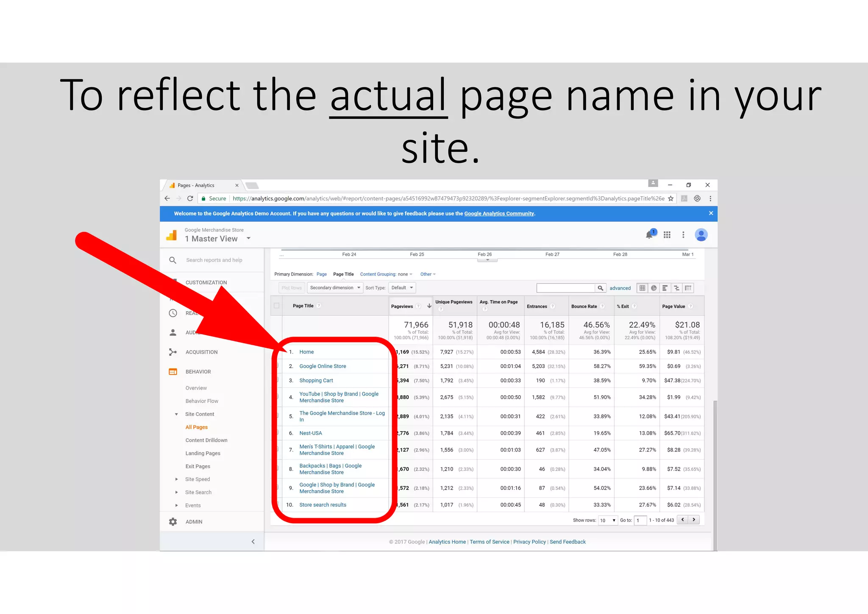The height and width of the screenshot is (614, 868).
Task: Open the Customization menu item
Action: (206, 282)
